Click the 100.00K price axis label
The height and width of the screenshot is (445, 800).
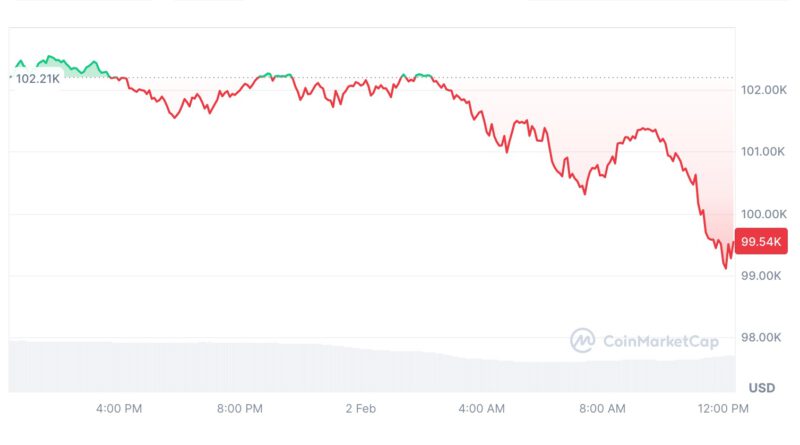pyautogui.click(x=764, y=214)
